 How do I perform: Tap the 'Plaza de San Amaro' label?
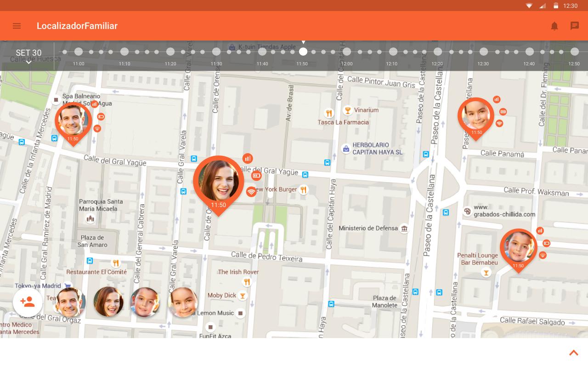click(92, 241)
